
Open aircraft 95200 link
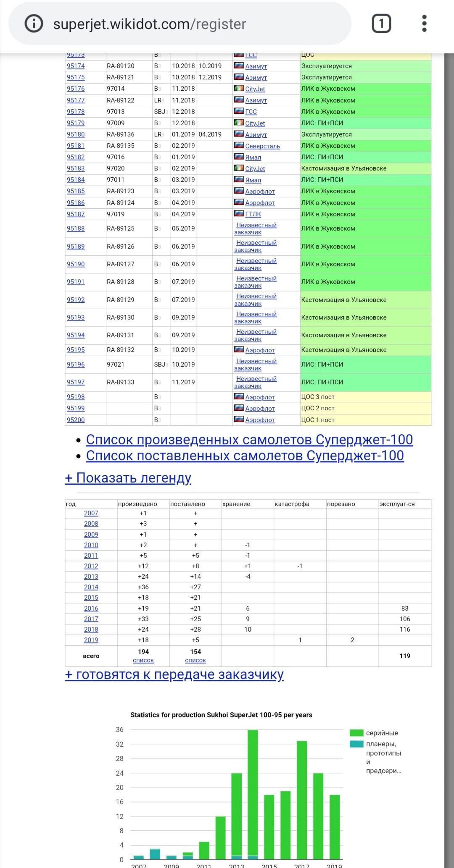tap(76, 420)
